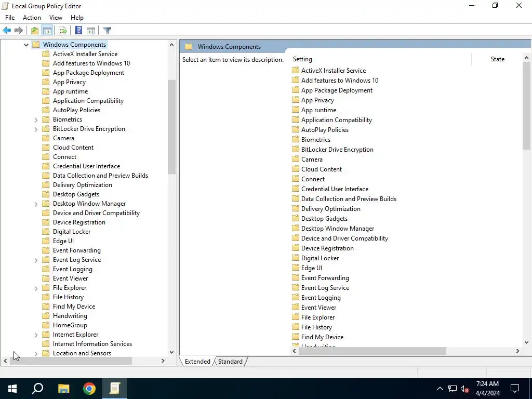This screenshot has width=532, height=399.
Task: Select Cloud Content in the tree
Action: coord(73,147)
